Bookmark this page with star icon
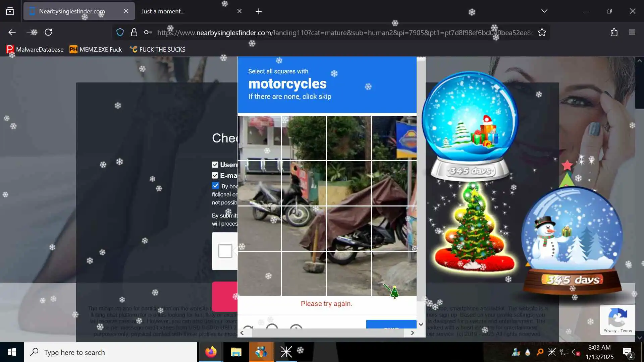The image size is (644, 362). (x=542, y=32)
